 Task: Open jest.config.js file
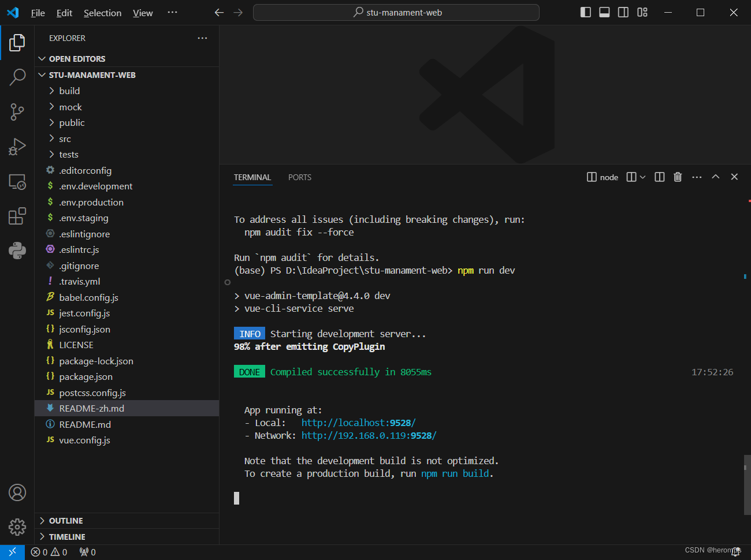(x=127, y=313)
